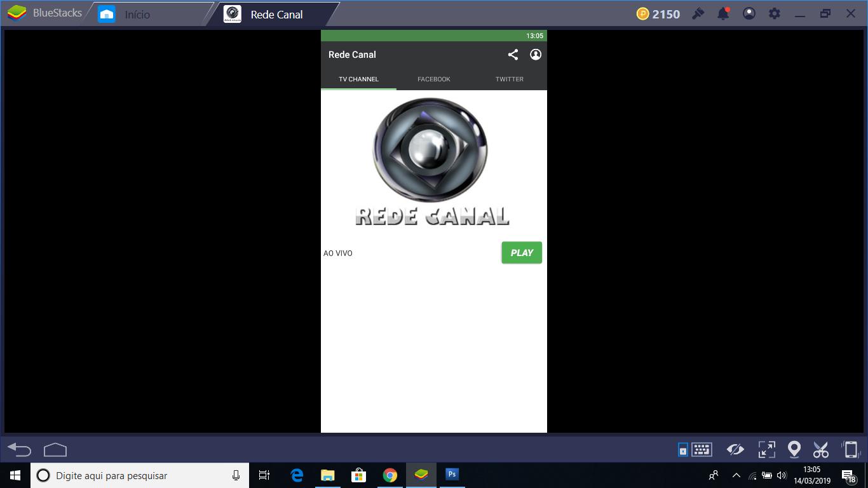Click the taskbar clock and date
The width and height of the screenshot is (868, 488).
(x=812, y=475)
